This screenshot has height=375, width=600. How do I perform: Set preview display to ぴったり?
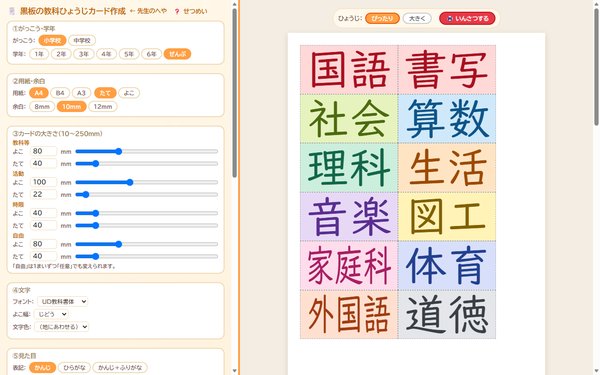coord(382,18)
